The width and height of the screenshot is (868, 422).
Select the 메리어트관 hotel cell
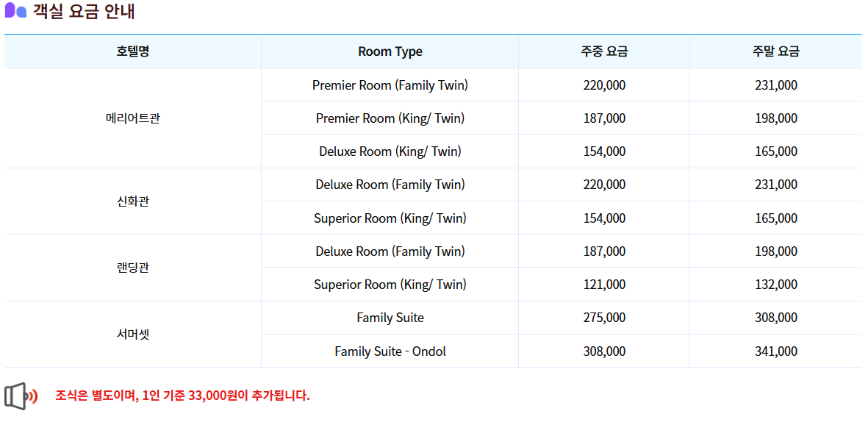[133, 118]
